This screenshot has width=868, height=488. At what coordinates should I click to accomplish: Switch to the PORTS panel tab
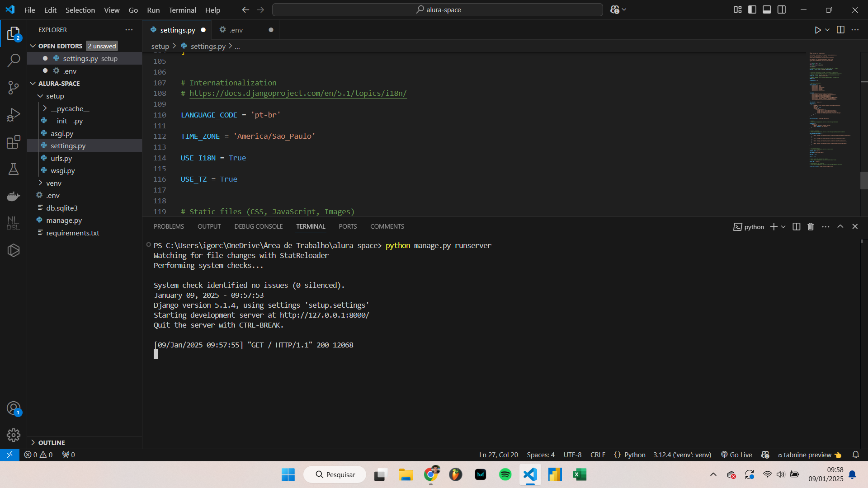(x=348, y=226)
